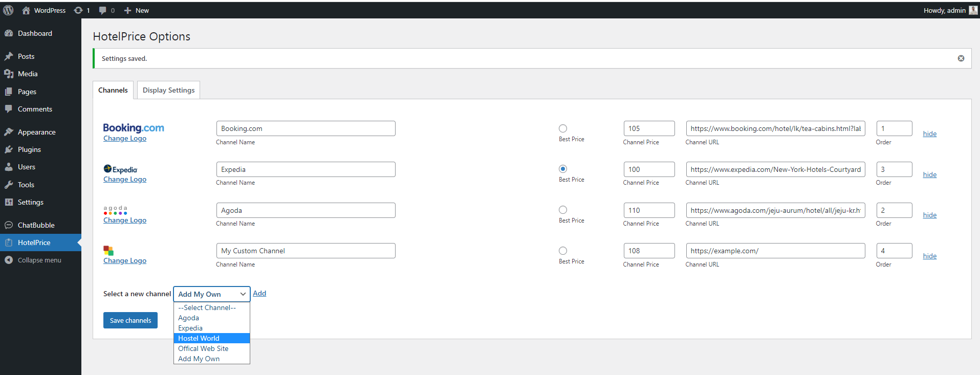Click the Save channels button
The image size is (980, 375).
(130, 320)
